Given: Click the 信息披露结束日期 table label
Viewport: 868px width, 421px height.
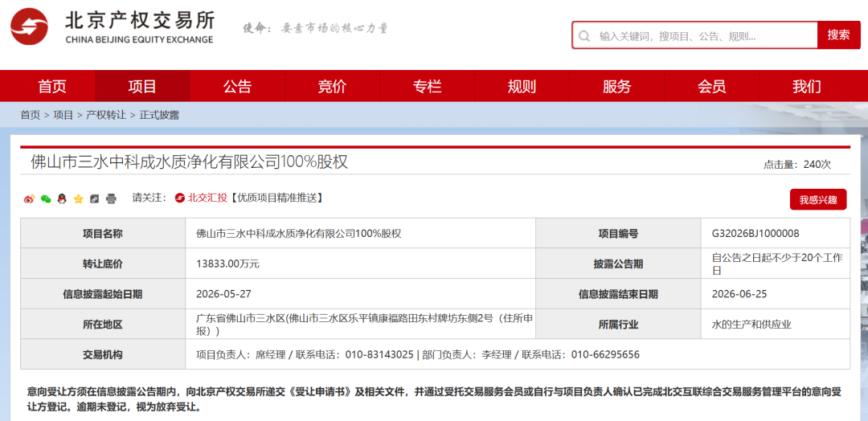Looking at the screenshot, I should (x=618, y=294).
